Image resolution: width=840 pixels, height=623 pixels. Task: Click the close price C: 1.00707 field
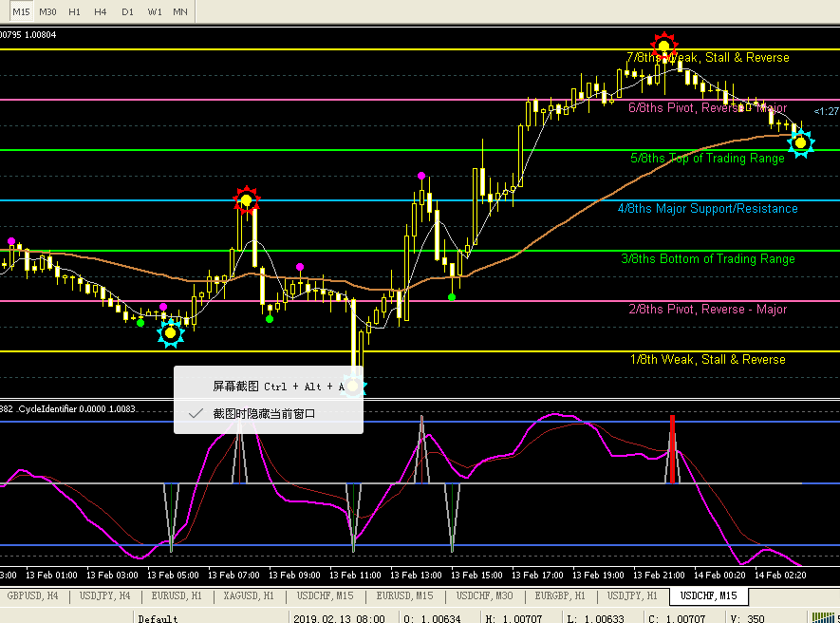pyautogui.click(x=677, y=618)
